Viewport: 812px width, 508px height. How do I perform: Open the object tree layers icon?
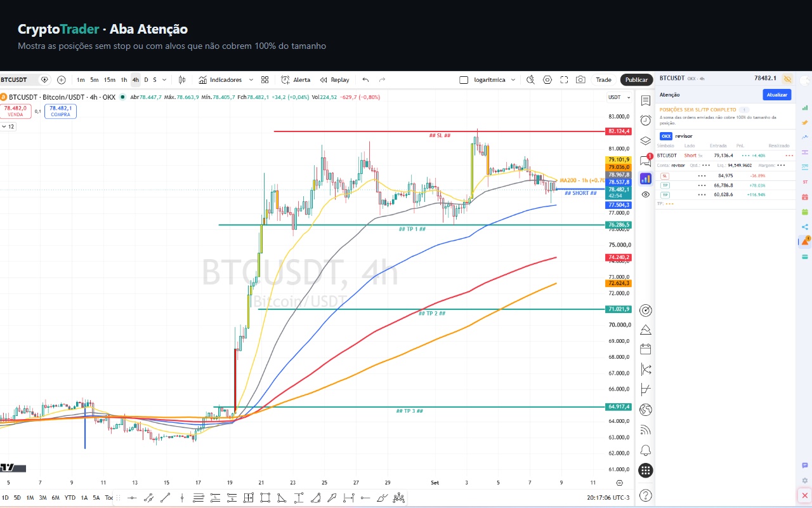point(646,140)
